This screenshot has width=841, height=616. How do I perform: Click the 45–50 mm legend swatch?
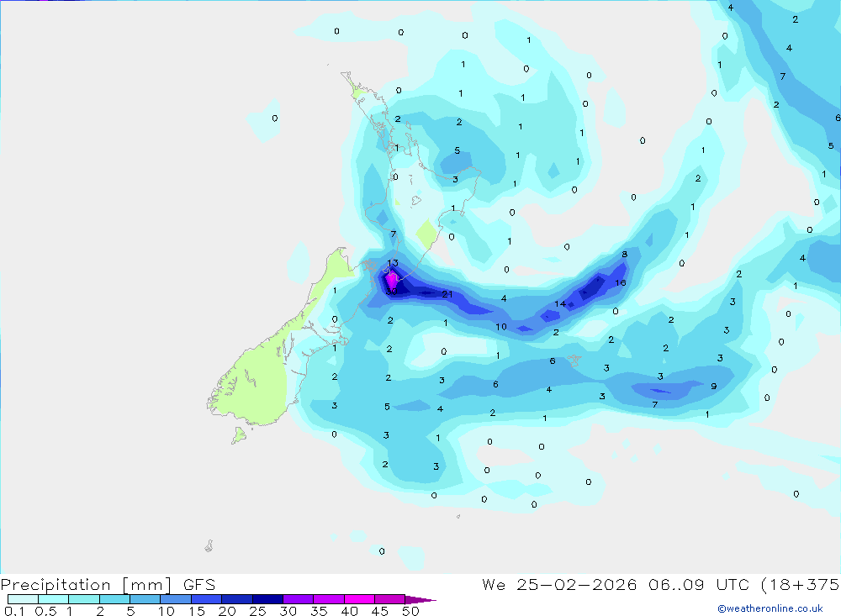pos(390,599)
